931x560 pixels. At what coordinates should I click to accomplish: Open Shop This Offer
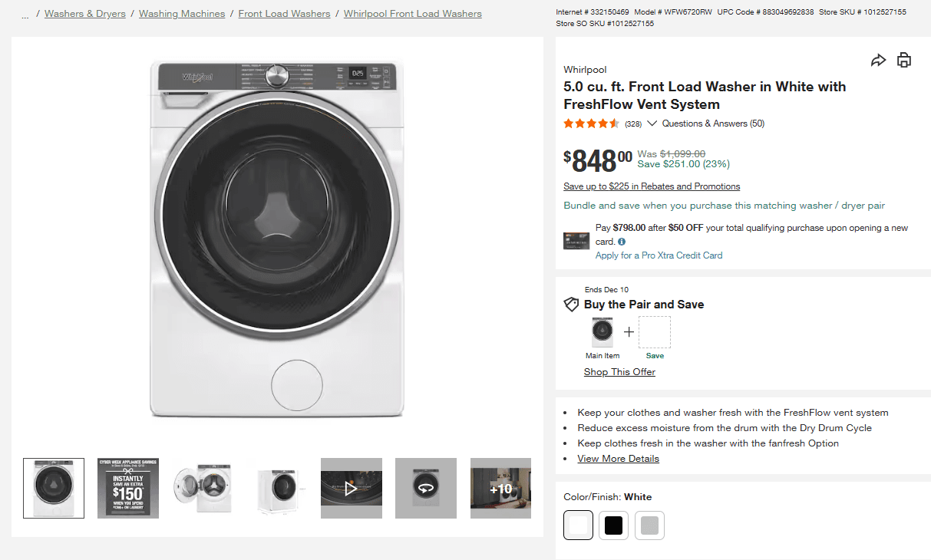tap(619, 371)
